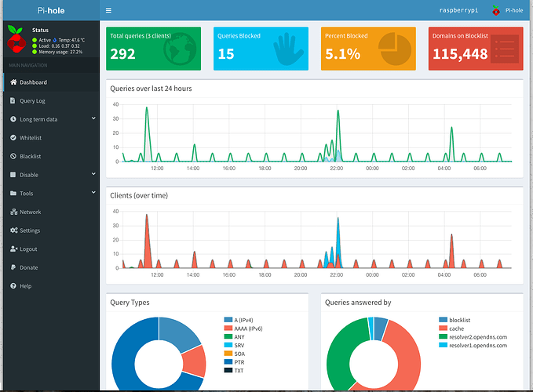Select Logout in the sidebar menu
This screenshot has height=392, width=533.
(28, 249)
